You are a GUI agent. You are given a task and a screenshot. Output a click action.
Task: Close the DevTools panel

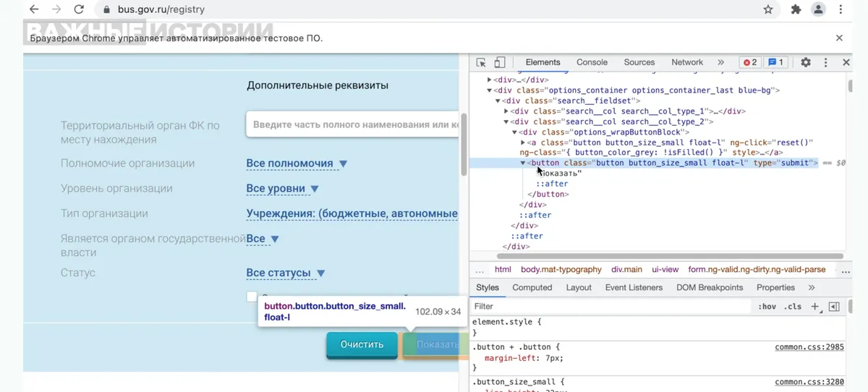coord(846,62)
